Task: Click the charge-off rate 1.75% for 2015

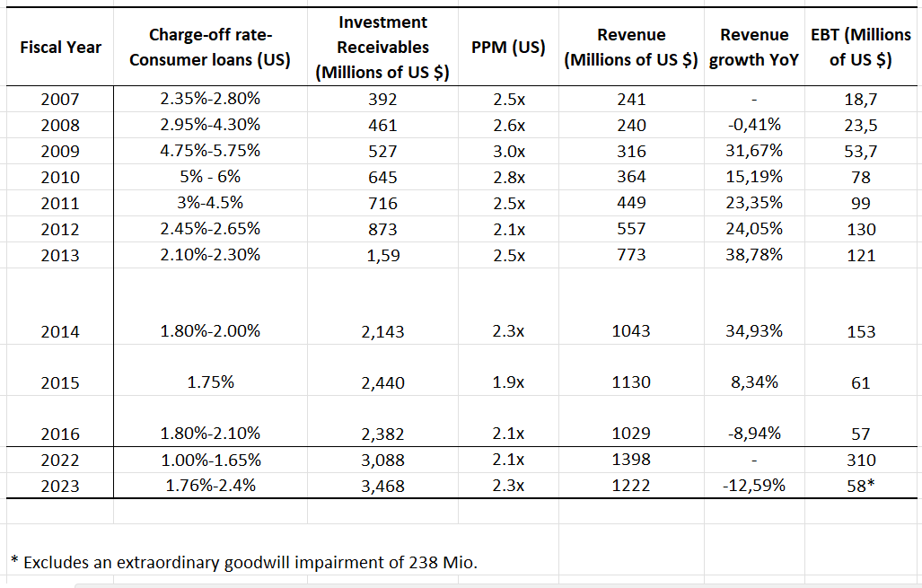Action: pos(209,382)
